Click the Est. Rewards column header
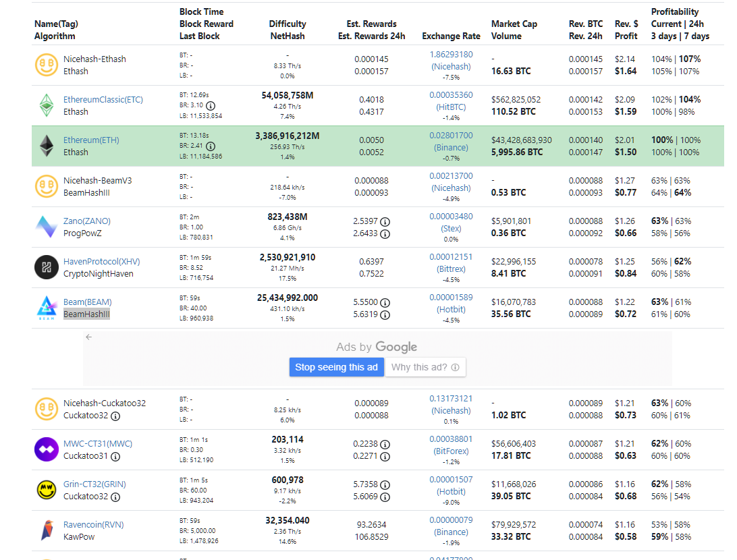 371,24
